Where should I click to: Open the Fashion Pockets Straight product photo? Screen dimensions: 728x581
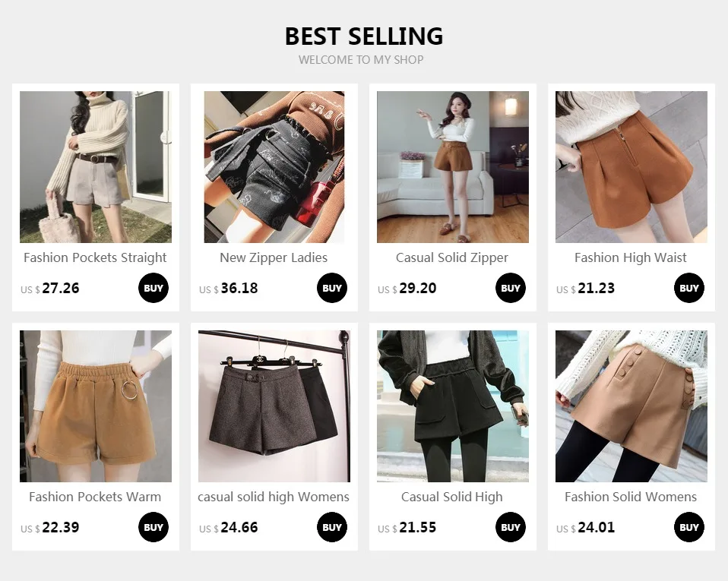pyautogui.click(x=96, y=167)
